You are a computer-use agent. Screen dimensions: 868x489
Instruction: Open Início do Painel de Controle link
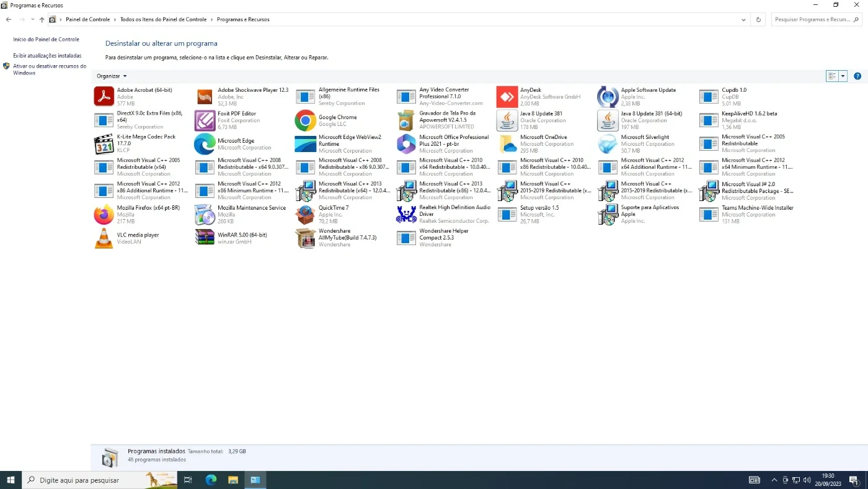click(x=46, y=39)
